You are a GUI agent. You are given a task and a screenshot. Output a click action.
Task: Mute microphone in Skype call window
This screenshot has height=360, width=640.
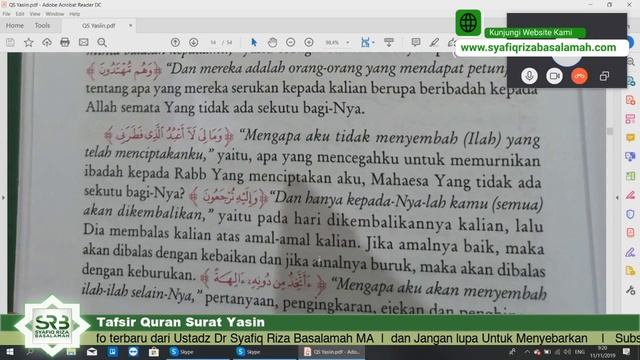[529, 76]
